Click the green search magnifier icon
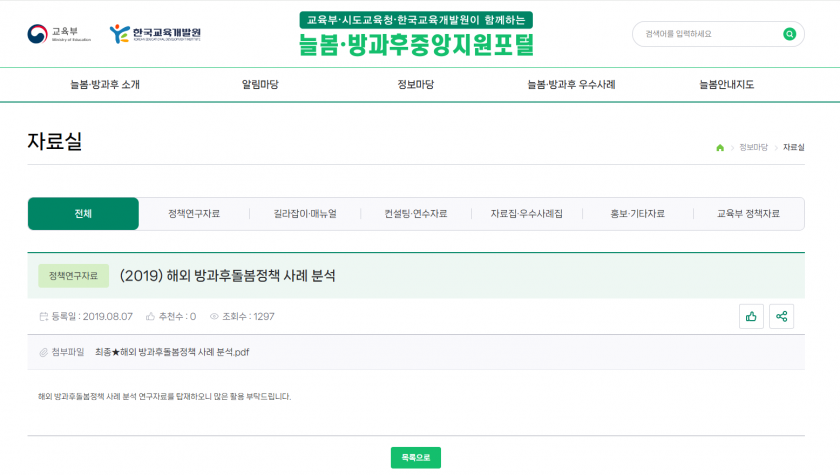The width and height of the screenshot is (840, 475). tap(789, 34)
